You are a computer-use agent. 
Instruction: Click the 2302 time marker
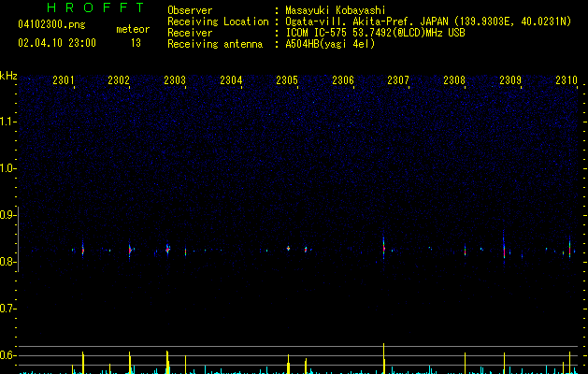[119, 80]
